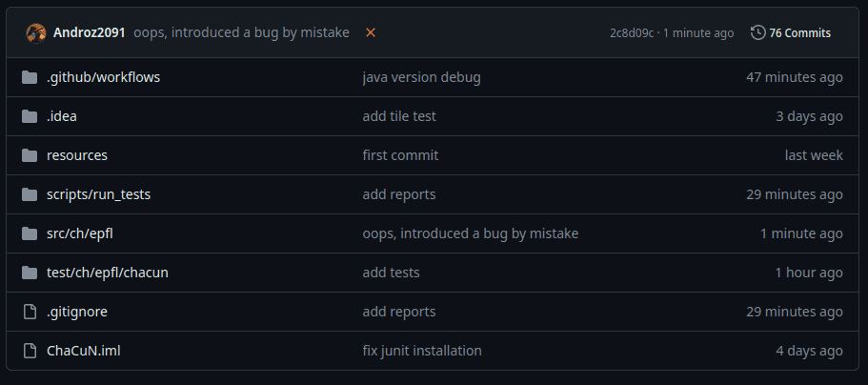Open the 'java version debug' commit
868x385 pixels.
coord(421,77)
